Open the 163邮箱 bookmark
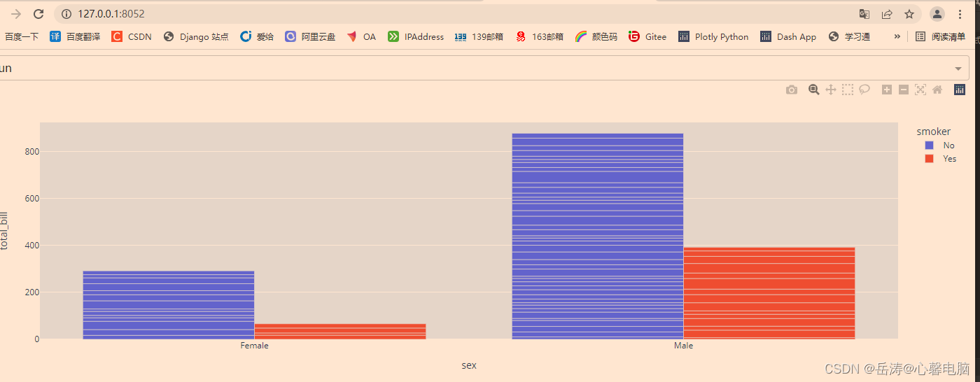This screenshot has width=980, height=382. click(539, 36)
